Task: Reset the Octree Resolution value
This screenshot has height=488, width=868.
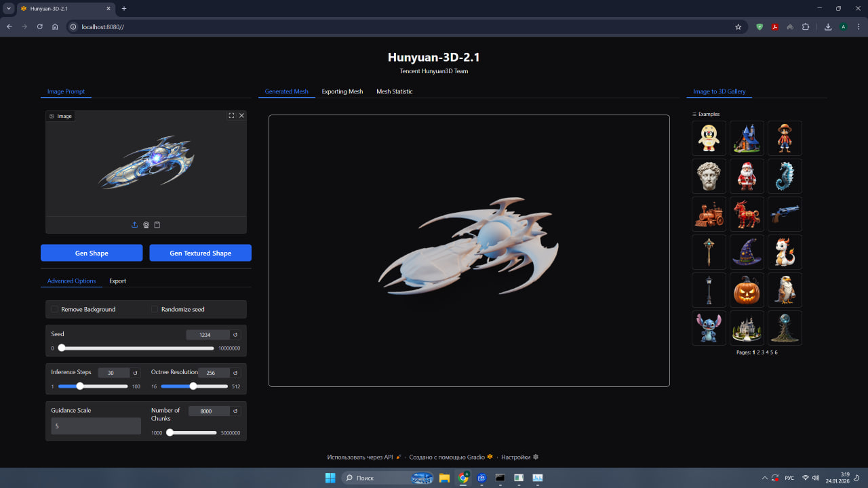Action: pos(235,373)
